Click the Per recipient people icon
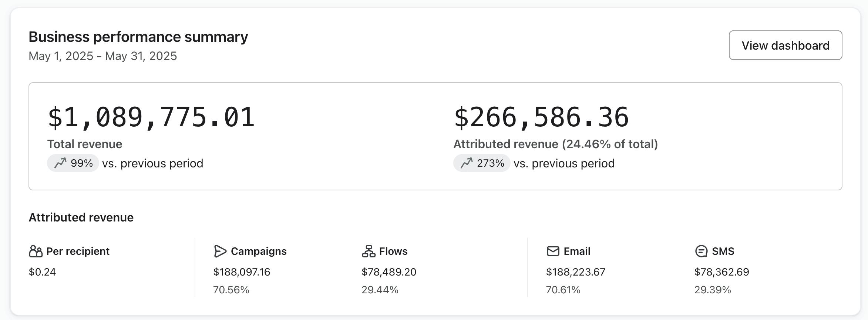 coord(36,251)
